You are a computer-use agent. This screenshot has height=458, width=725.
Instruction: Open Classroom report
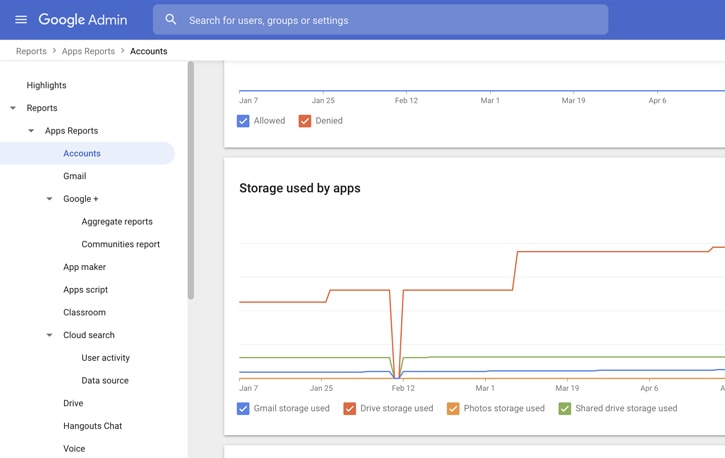[84, 312]
